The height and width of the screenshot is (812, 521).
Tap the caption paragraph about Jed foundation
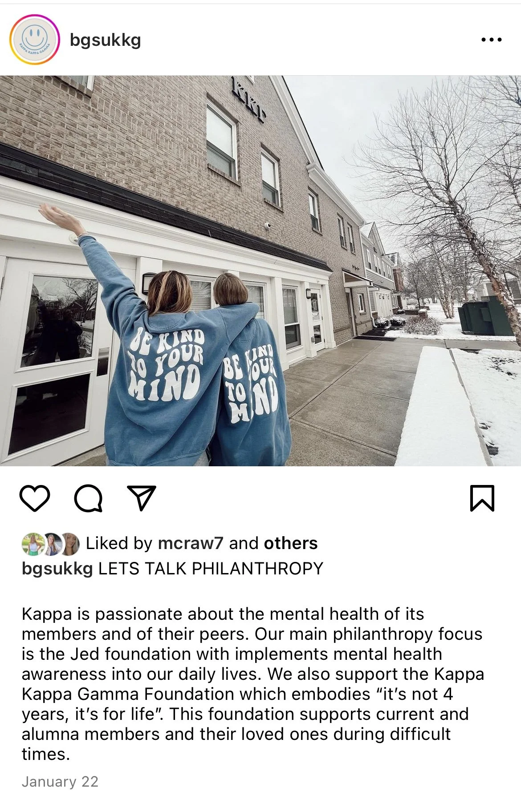pos(252,684)
